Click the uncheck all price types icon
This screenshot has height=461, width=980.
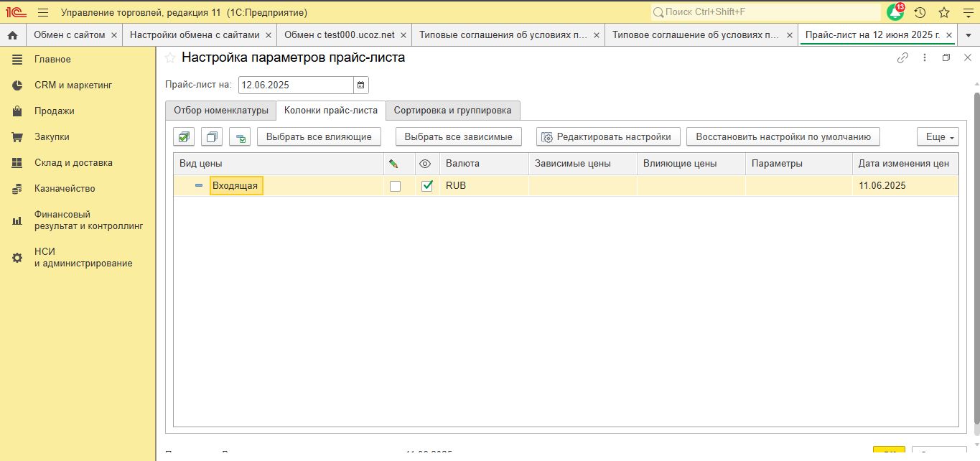(x=213, y=136)
